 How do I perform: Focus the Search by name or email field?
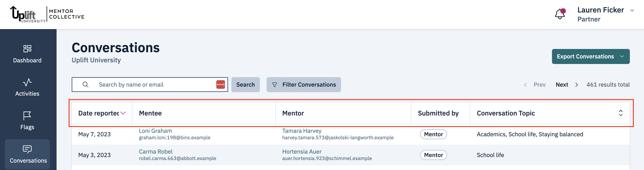(x=155, y=85)
